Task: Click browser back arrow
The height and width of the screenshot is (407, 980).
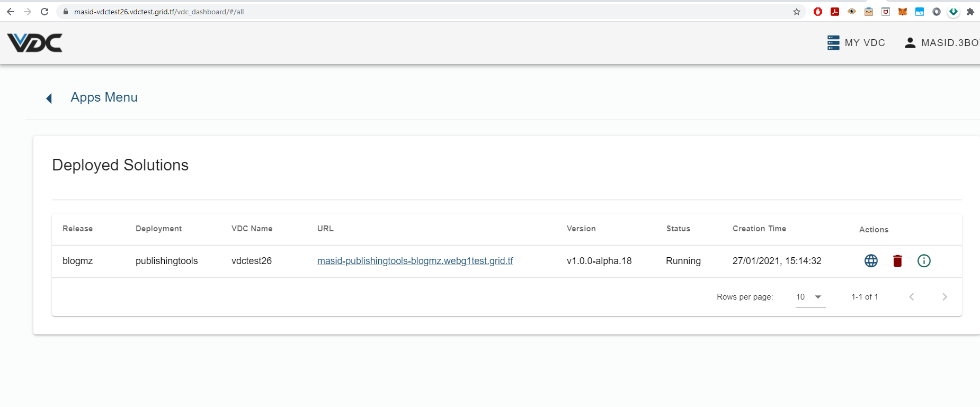Action: click(11, 12)
